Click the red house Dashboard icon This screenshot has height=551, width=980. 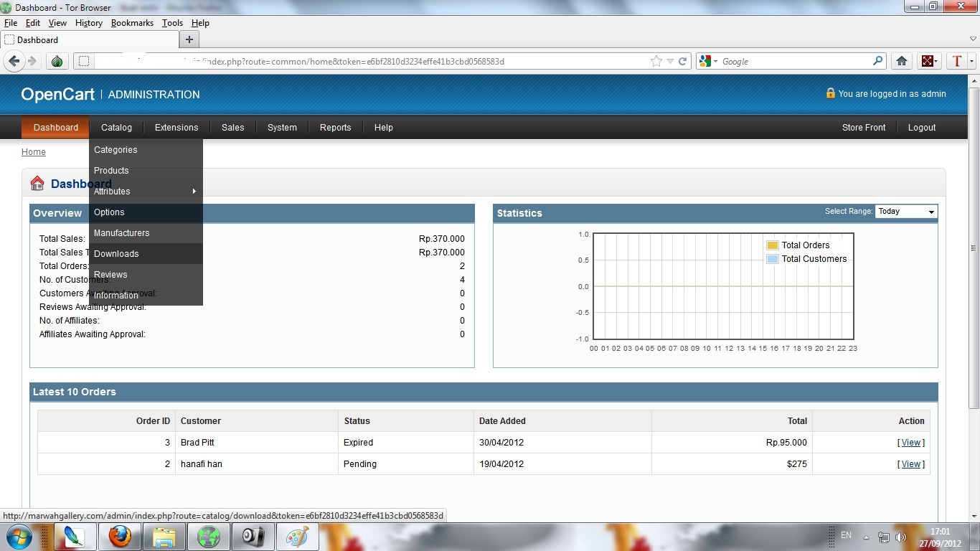pos(37,184)
